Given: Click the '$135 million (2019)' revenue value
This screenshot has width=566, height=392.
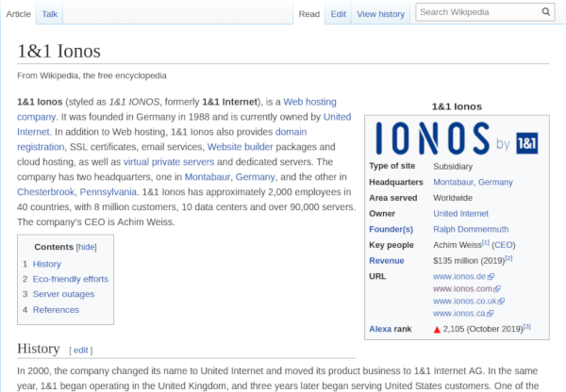Looking at the screenshot, I should 469,261.
